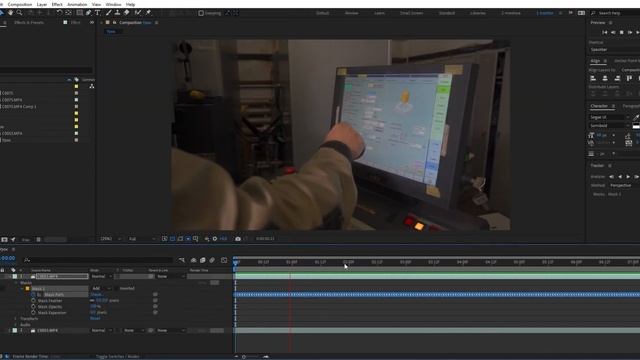Go to first frame in Preview panel
The image size is (640, 360).
pos(604,32)
